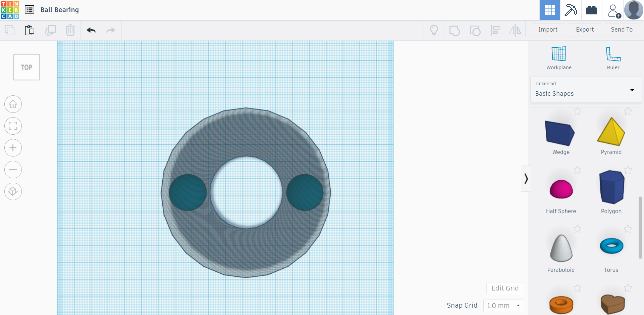The width and height of the screenshot is (644, 315).
Task: Click the Duplicate and repeat icon
Action: click(x=50, y=30)
